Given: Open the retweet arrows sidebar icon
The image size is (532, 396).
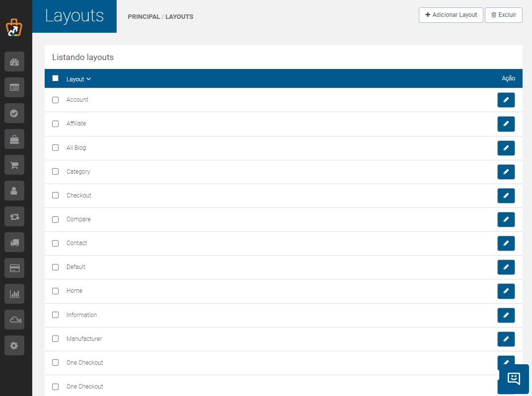Looking at the screenshot, I should coord(14,216).
